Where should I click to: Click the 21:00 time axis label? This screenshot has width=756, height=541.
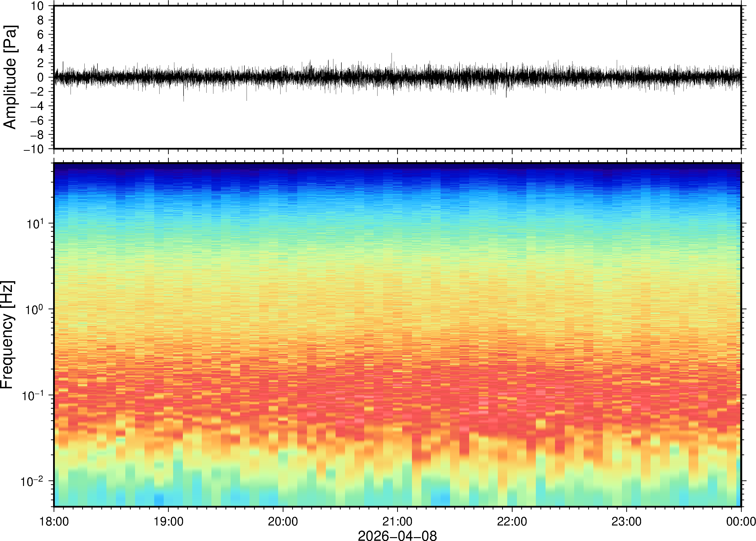click(x=397, y=521)
